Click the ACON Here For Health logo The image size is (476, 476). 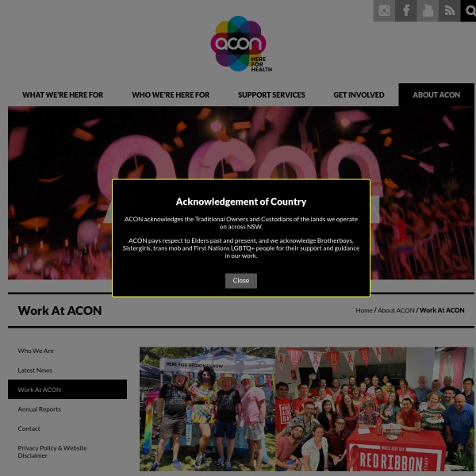(241, 44)
